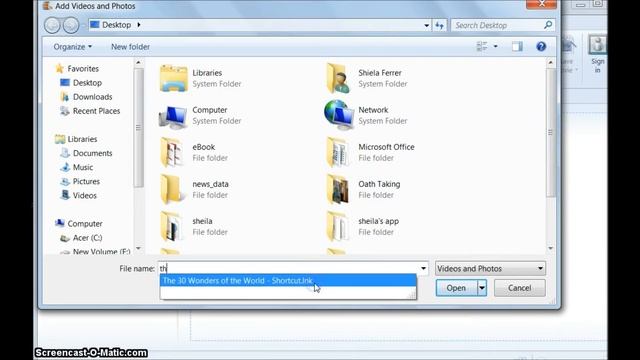Expand the address bar history dropdown
The height and width of the screenshot is (360, 640).
pyautogui.click(x=427, y=25)
